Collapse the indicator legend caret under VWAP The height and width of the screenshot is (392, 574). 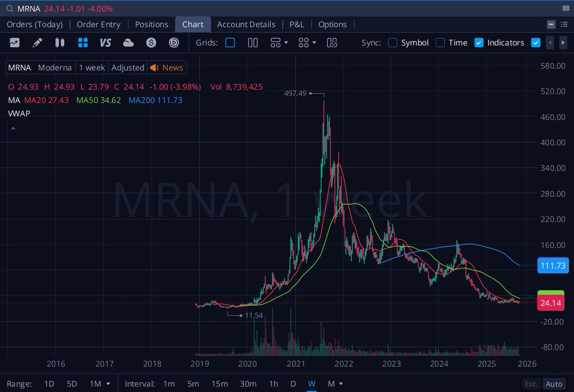coord(13,129)
